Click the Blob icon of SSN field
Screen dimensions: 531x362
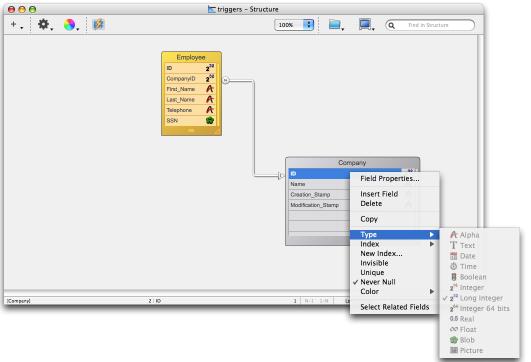210,120
